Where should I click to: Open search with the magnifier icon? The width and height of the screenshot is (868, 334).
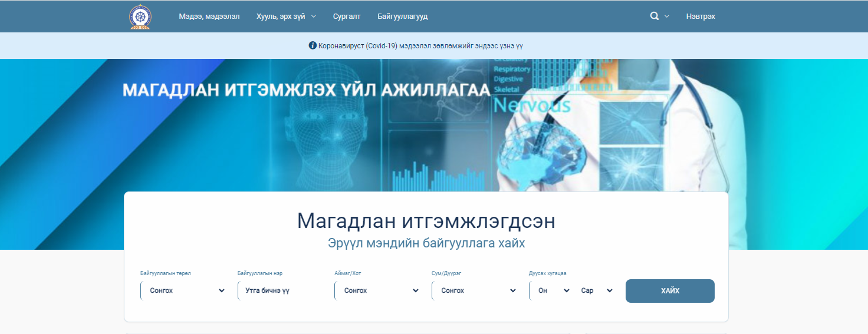[654, 16]
